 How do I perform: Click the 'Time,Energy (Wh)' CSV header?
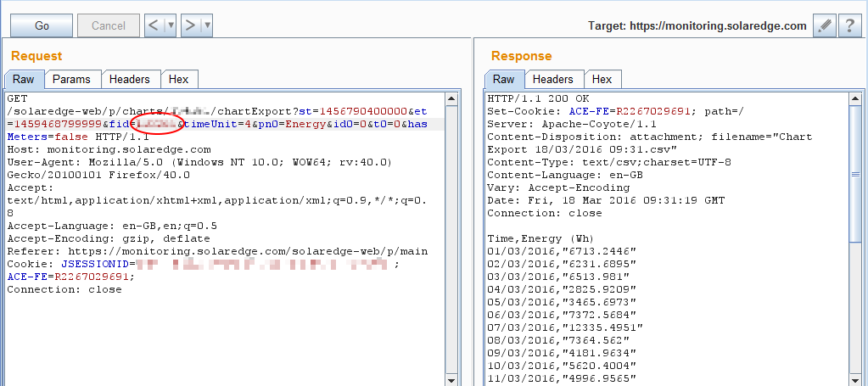(540, 238)
